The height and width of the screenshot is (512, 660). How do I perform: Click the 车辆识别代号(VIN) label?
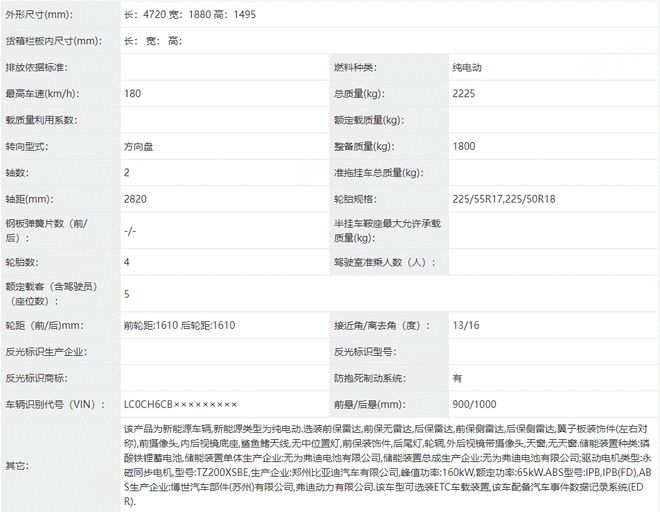point(55,405)
